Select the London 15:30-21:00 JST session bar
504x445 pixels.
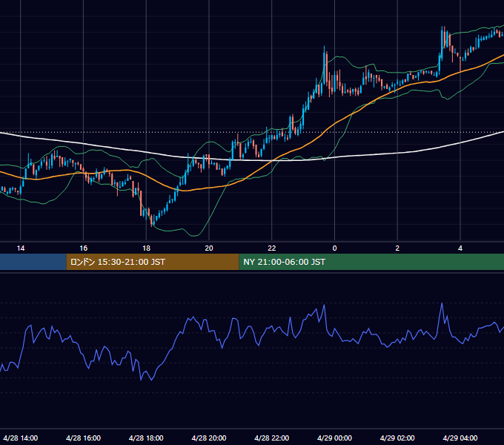(x=153, y=262)
